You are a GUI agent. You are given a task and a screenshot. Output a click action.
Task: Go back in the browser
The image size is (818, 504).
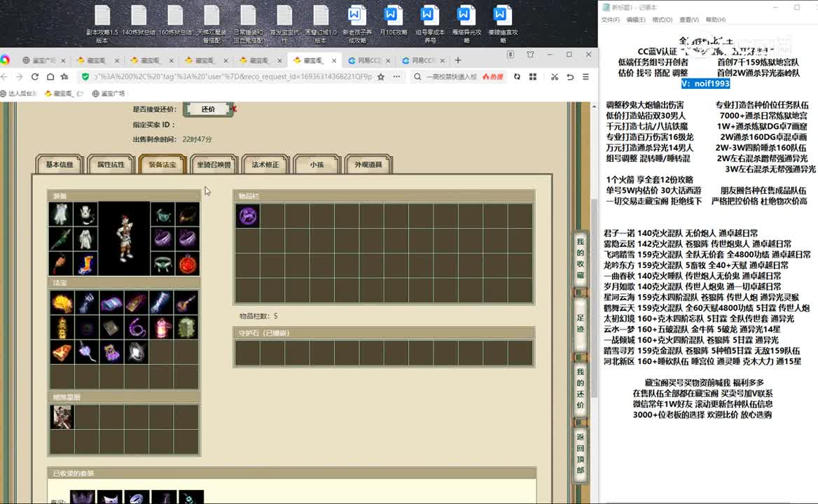click(4, 76)
